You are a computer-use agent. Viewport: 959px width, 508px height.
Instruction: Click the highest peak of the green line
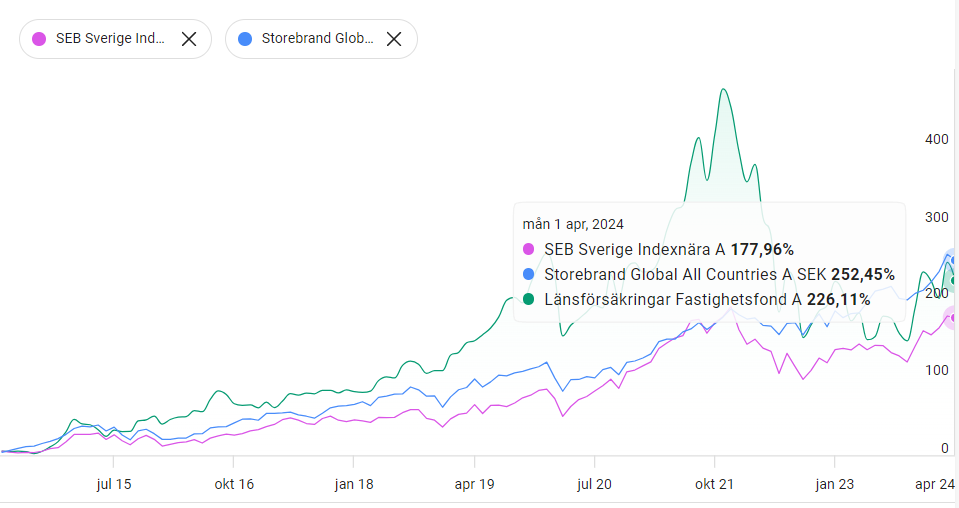(723, 90)
